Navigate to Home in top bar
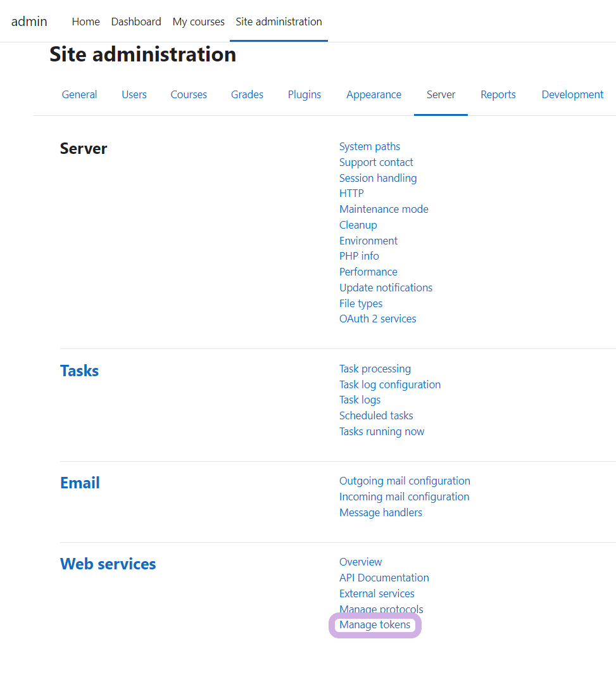Viewport: 616px width, 684px height. (x=85, y=22)
